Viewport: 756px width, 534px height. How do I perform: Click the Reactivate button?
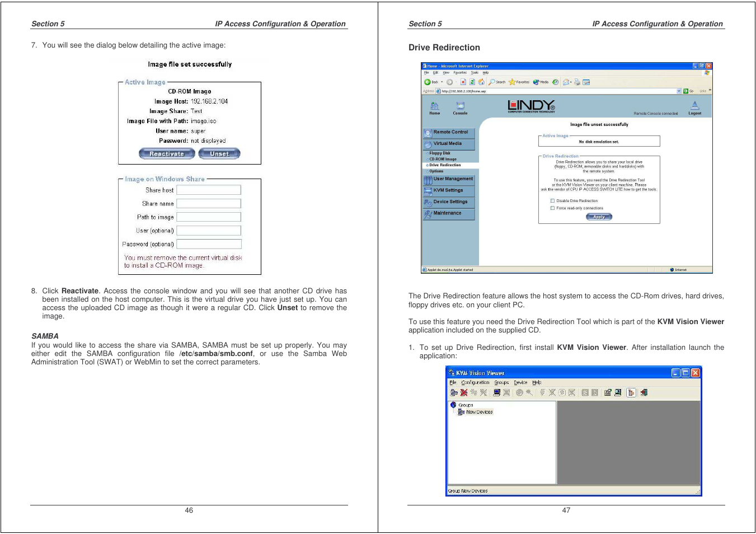coord(167,154)
